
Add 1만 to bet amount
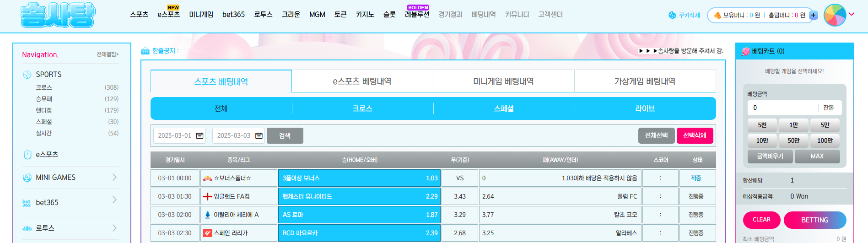coord(794,125)
